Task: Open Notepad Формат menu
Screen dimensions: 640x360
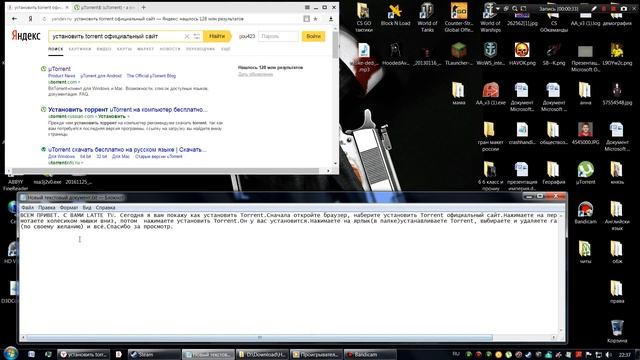Action: click(x=69, y=208)
